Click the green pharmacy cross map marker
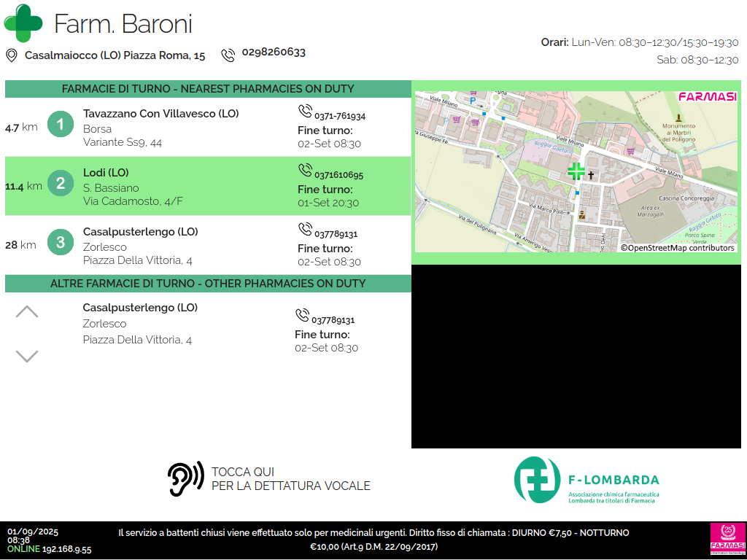This screenshot has width=747, height=560. [x=576, y=171]
